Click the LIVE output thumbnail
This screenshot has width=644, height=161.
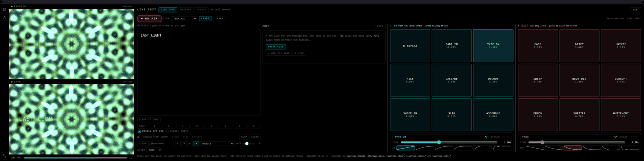click(72, 119)
